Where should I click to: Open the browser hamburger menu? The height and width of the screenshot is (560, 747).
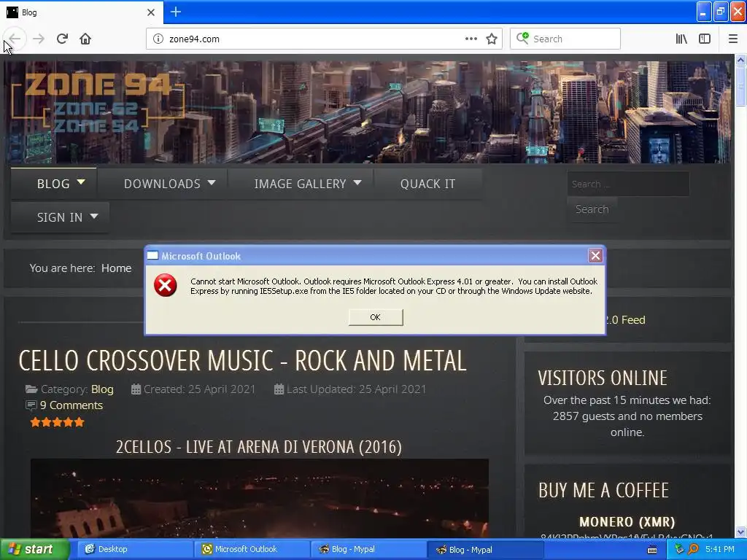tap(733, 39)
